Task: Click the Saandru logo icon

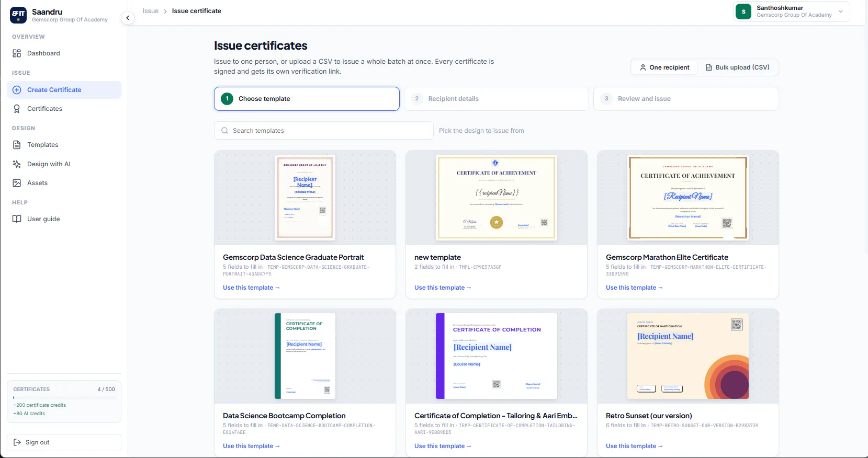Action: pyautogui.click(x=18, y=15)
